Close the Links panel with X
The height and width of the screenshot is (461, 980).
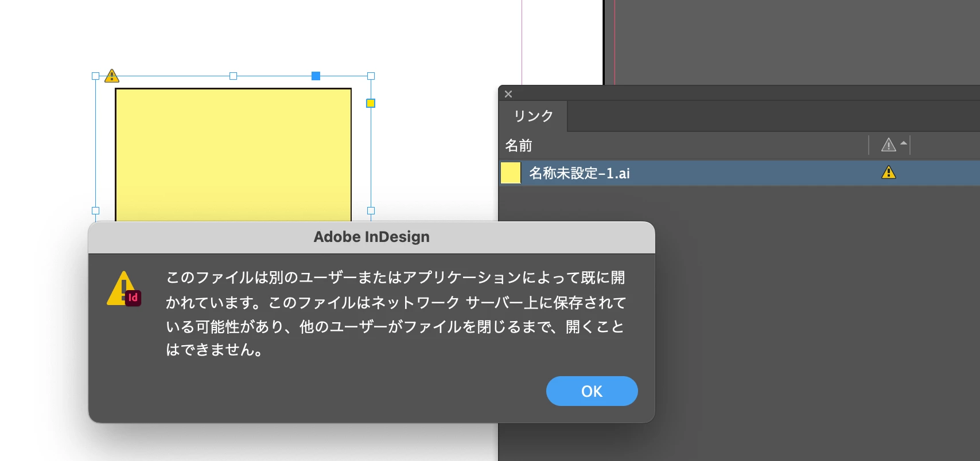(508, 94)
